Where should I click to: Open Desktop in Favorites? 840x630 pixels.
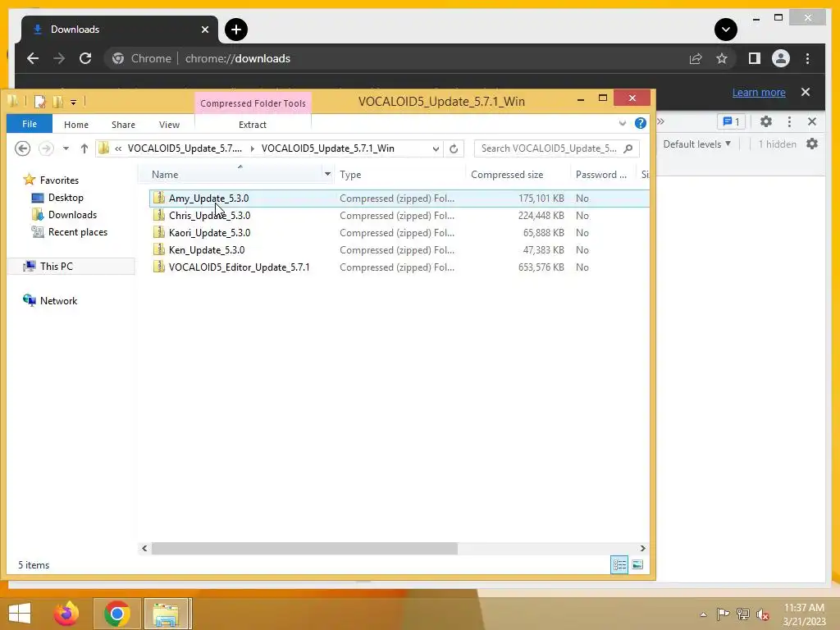[x=66, y=197]
